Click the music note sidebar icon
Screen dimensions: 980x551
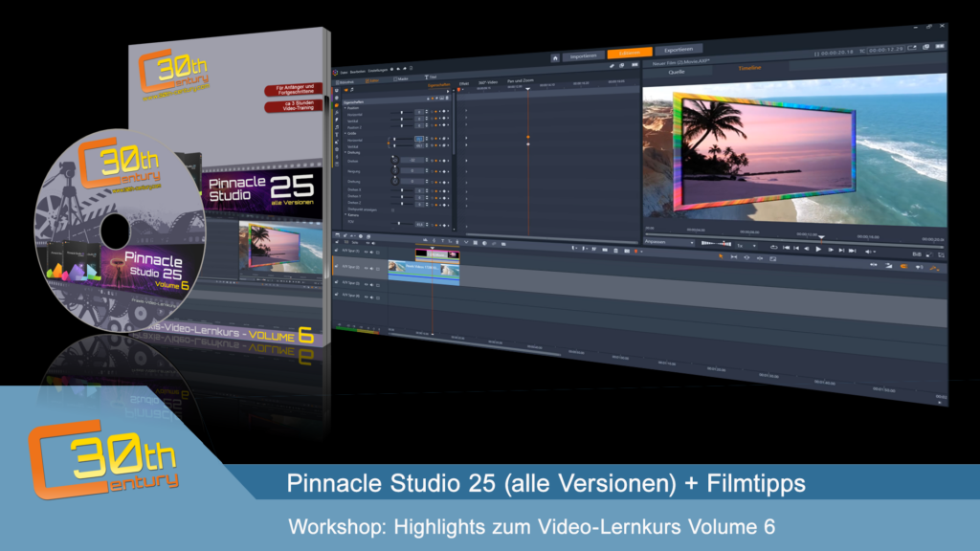tap(337, 127)
